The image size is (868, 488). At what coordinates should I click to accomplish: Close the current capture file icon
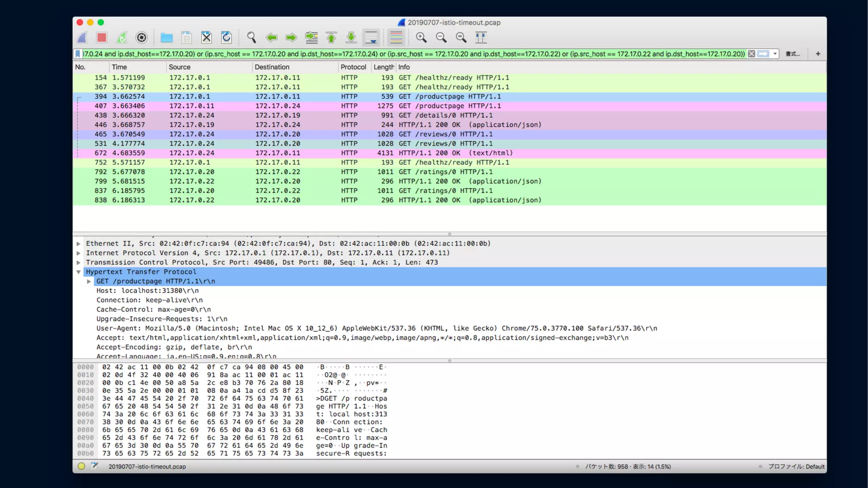(x=206, y=38)
